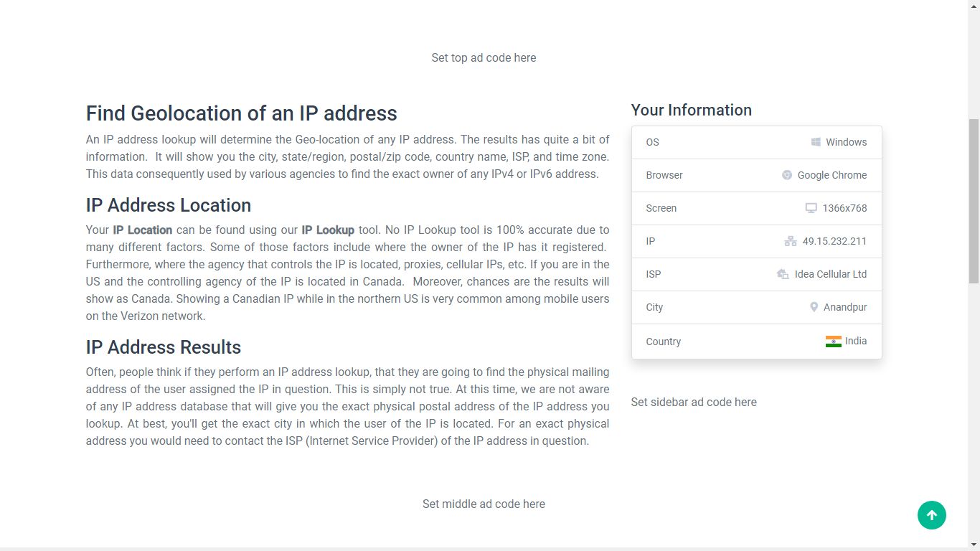Click the bold "IP Location" text

tap(142, 230)
